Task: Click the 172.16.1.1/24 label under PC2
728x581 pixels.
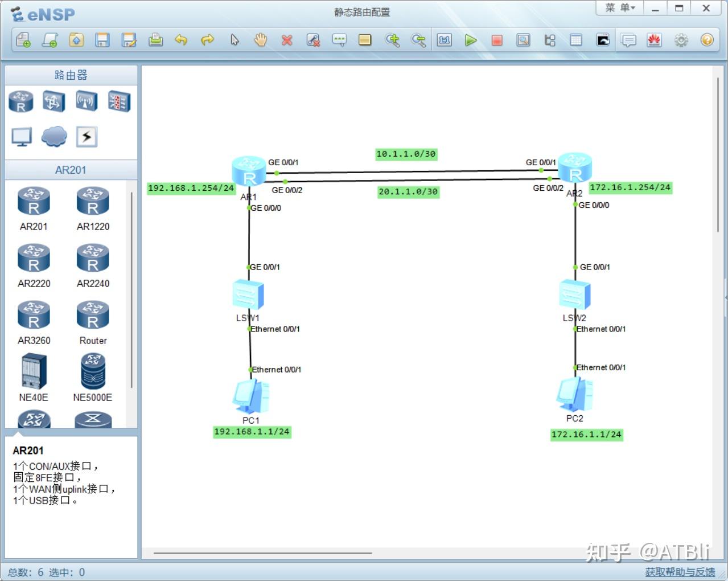Action: click(x=586, y=435)
